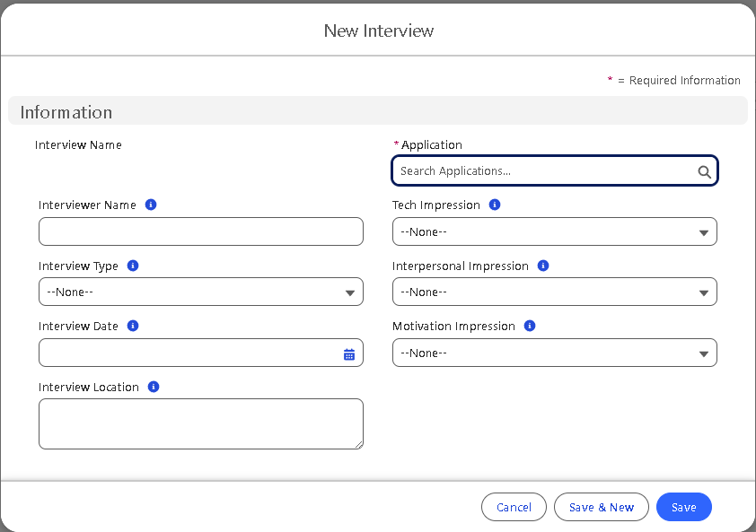Viewport: 756px width, 532px height.
Task: Select the Interview Date input box
Action: tap(187, 353)
